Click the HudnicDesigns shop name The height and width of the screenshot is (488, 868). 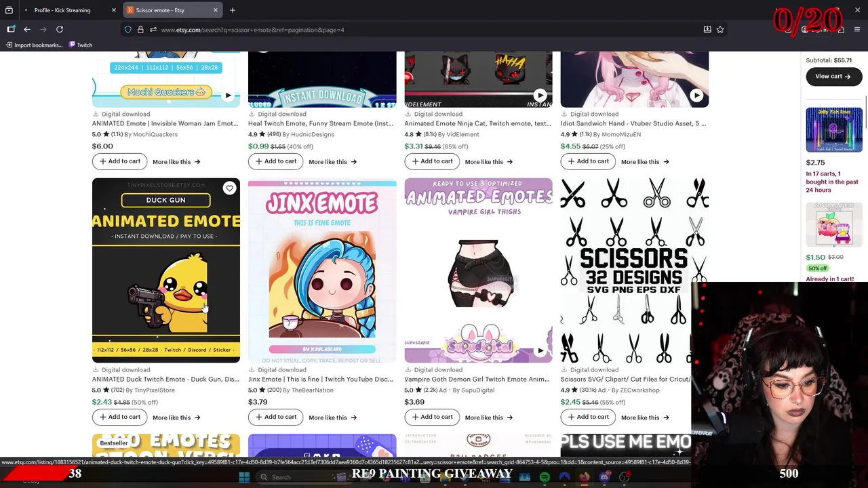[313, 134]
